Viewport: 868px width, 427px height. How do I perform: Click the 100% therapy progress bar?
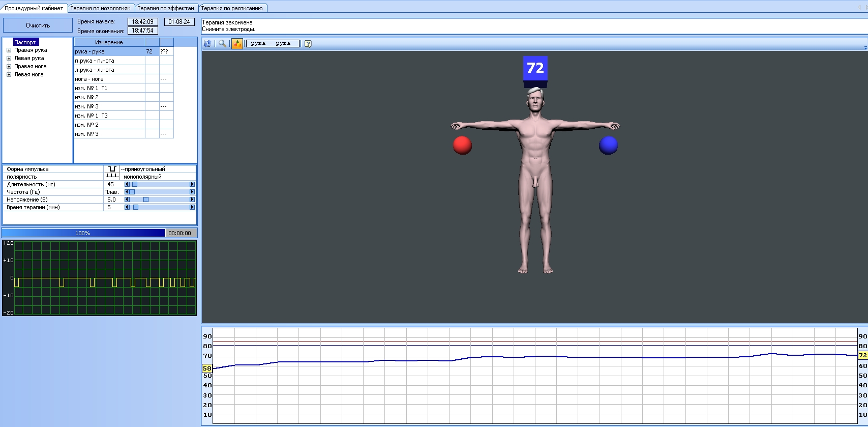pos(83,233)
